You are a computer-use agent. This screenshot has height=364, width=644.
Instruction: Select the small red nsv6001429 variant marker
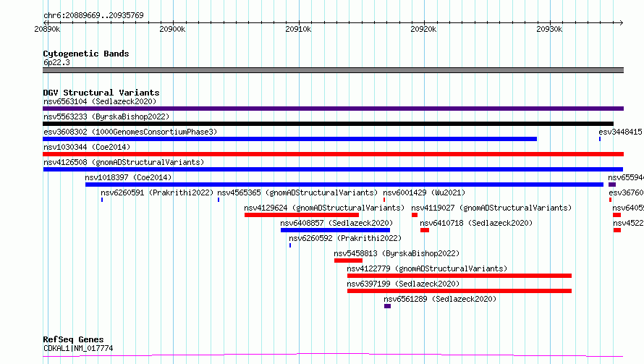click(384, 200)
